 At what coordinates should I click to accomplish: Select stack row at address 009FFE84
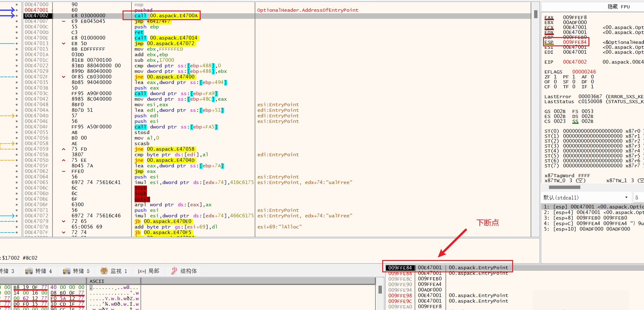(400, 268)
